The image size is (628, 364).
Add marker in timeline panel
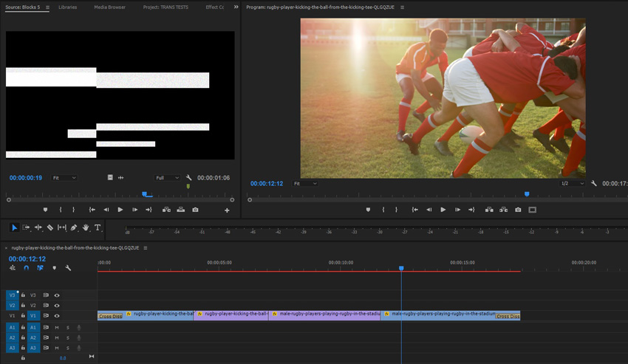(54, 268)
